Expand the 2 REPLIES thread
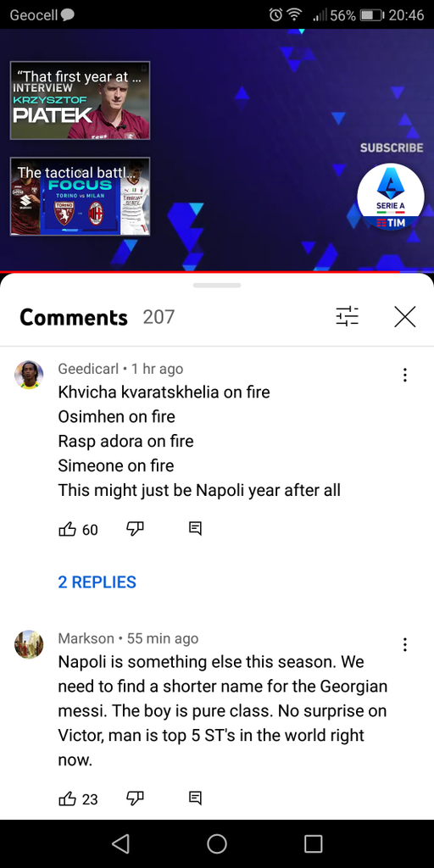Viewport: 434px width, 868px height. 97,581
